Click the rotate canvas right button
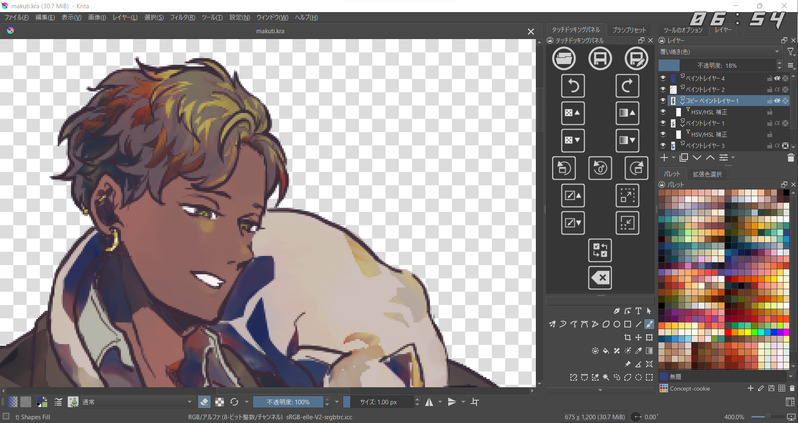The image size is (798, 423). point(636,168)
